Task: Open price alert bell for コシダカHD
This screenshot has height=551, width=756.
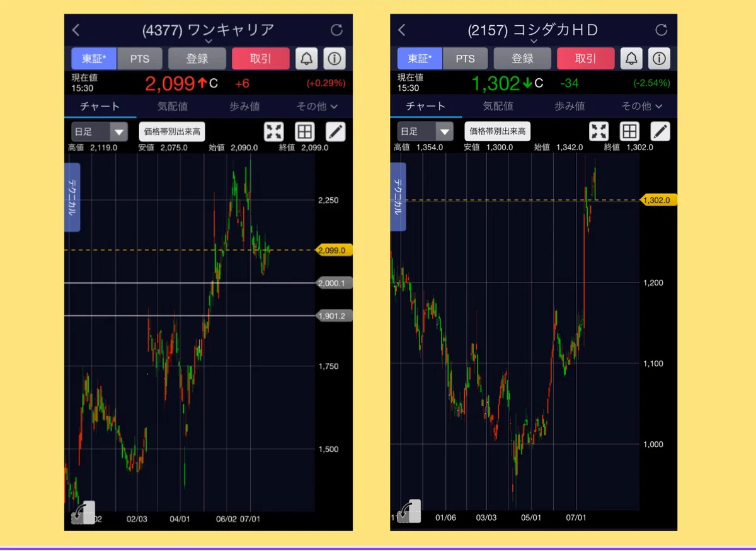Action: (x=631, y=59)
